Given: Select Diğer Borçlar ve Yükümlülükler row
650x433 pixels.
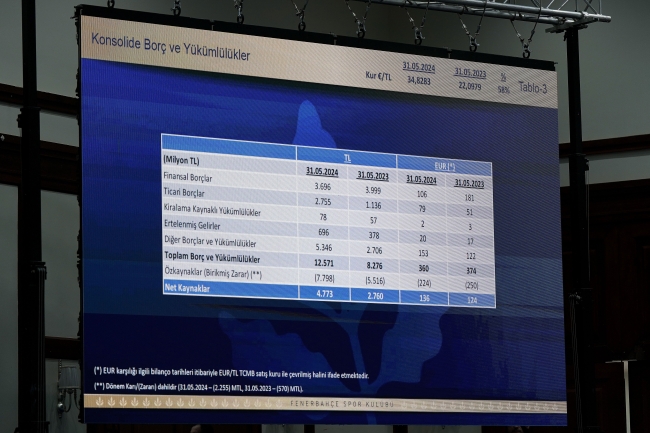Looking at the screenshot, I should (x=328, y=245).
